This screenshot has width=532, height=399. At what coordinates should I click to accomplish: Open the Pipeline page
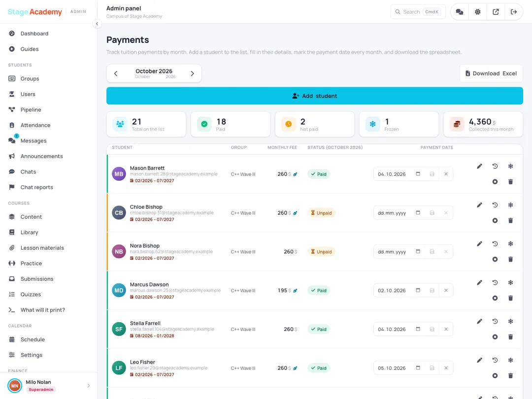click(48, 109)
